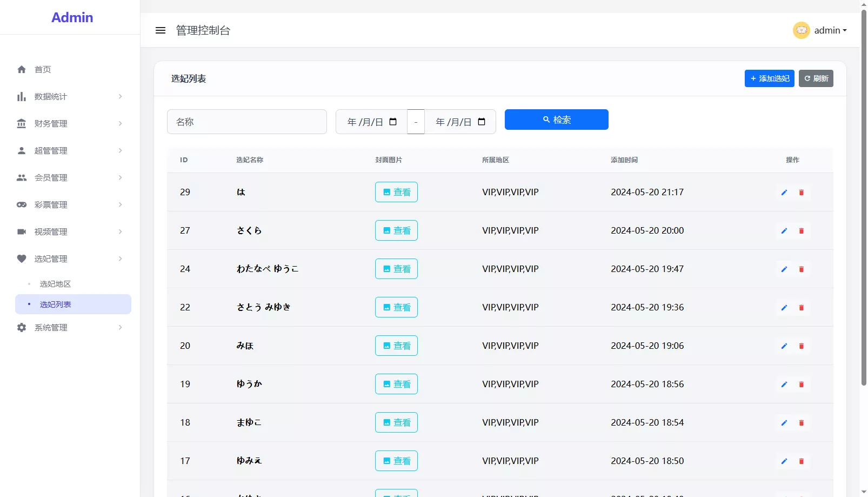Click the 数据统计 bar chart icon
The height and width of the screenshot is (497, 868).
coord(22,96)
